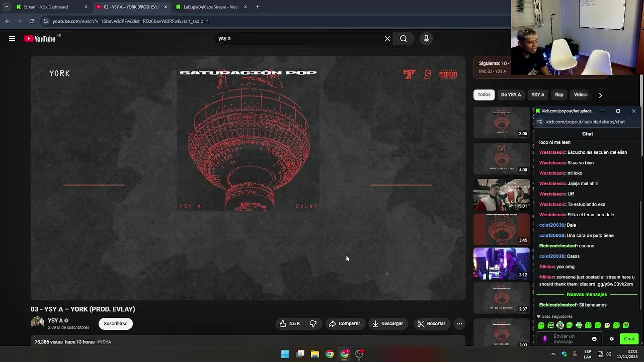The width and height of the screenshot is (644, 362).
Task: Open Windows Start menu
Action: tap(285, 354)
